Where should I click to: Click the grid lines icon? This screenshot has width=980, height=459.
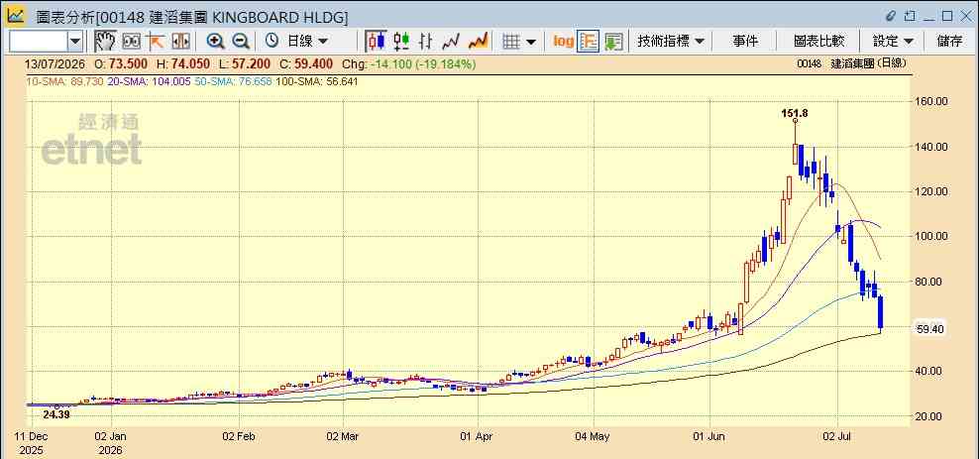[x=512, y=42]
